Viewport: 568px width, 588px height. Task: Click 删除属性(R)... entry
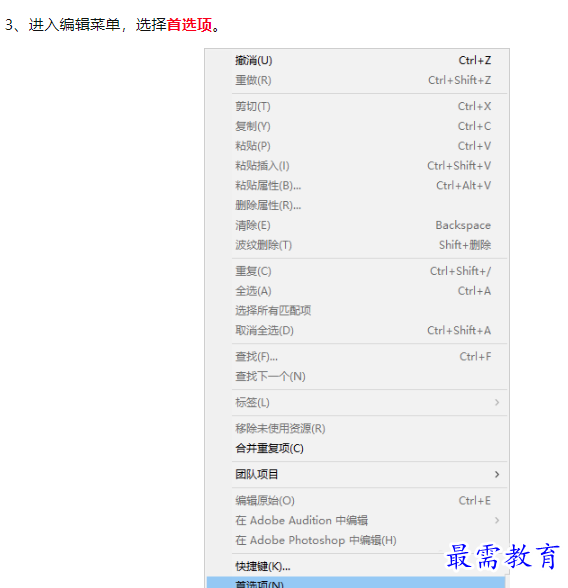click(x=356, y=206)
